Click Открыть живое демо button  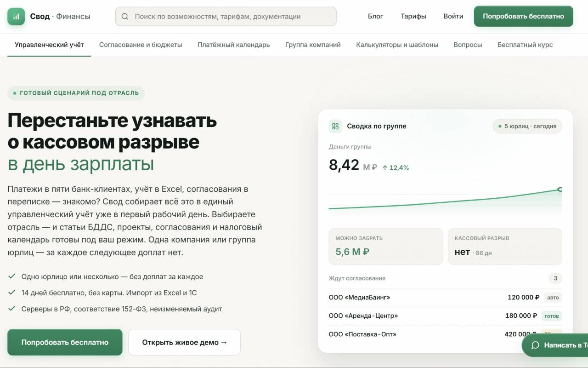point(184,342)
